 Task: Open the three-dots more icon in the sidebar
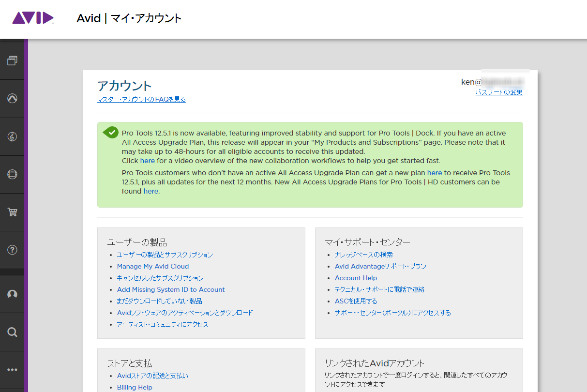13,370
